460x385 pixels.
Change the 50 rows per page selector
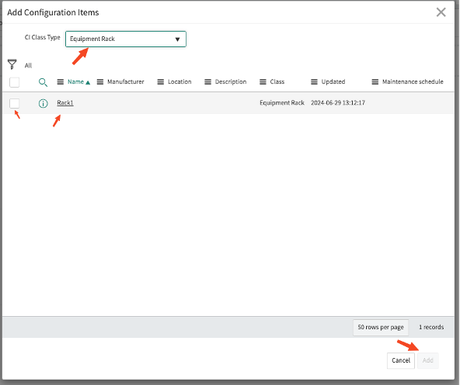tap(381, 327)
